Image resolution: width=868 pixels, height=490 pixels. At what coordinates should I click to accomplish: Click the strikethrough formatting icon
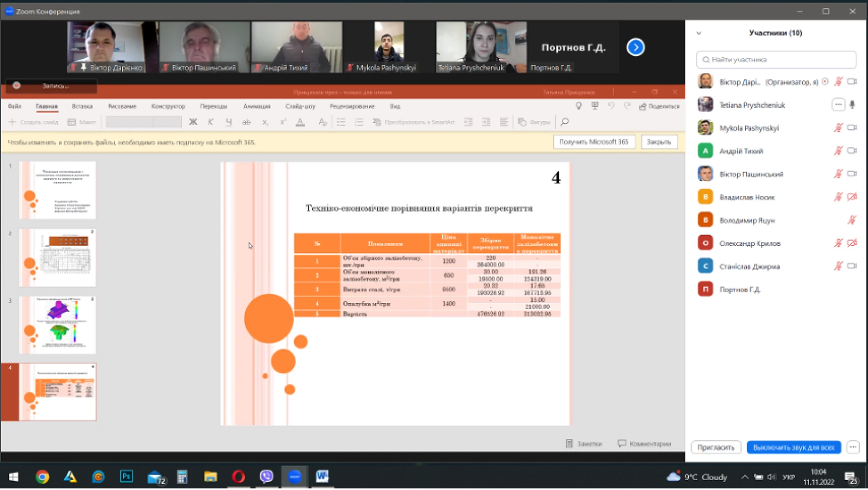(x=247, y=122)
